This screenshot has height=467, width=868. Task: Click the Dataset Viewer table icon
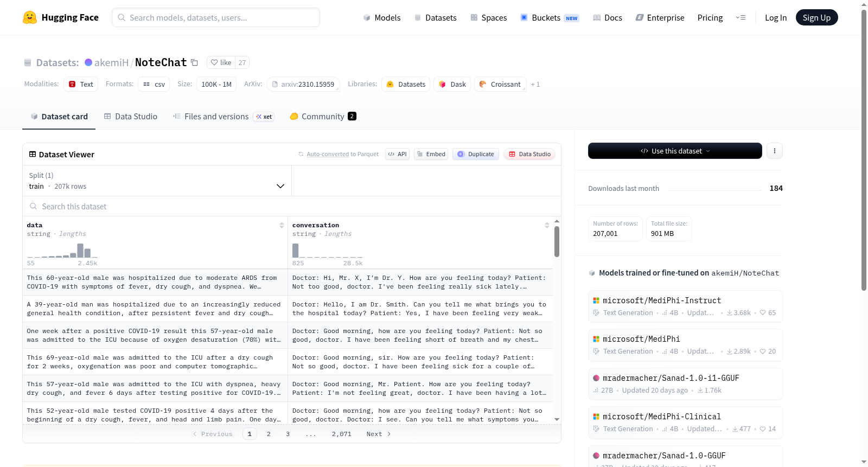coord(33,155)
